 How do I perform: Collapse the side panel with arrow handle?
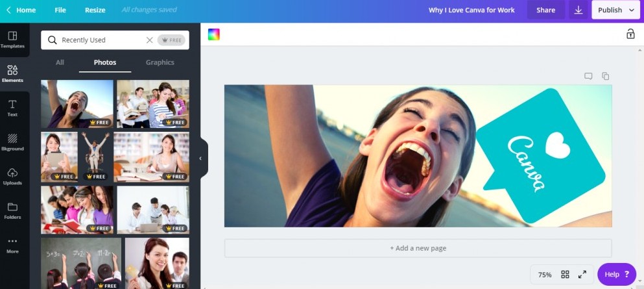(201, 158)
